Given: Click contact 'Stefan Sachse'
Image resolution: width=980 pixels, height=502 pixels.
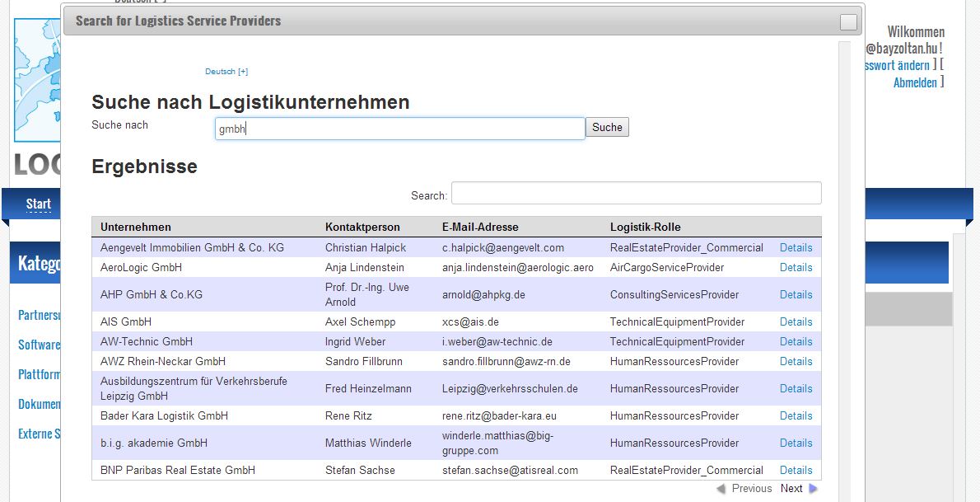Looking at the screenshot, I should (x=360, y=470).
